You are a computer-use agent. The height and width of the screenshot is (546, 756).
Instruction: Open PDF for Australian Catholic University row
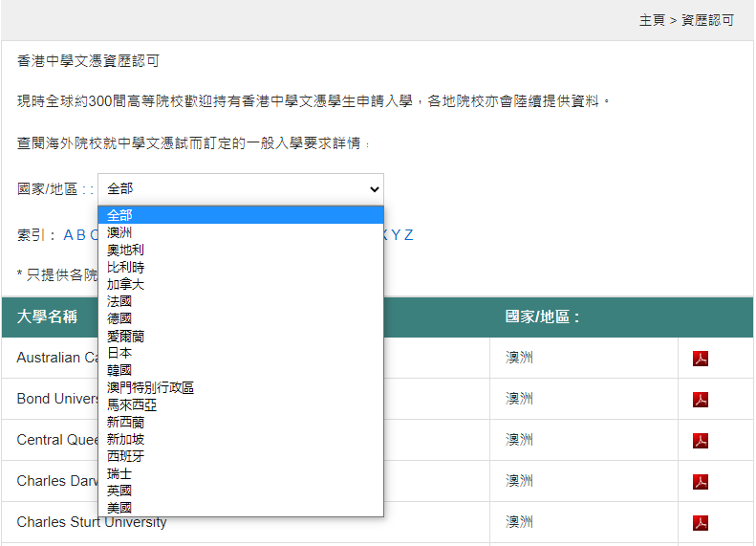[x=700, y=359]
